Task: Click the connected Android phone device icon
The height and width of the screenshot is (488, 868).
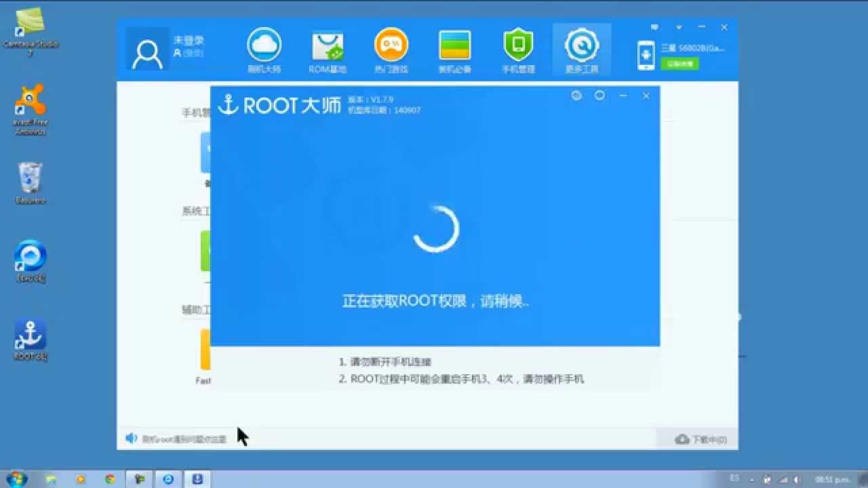Action: [646, 56]
